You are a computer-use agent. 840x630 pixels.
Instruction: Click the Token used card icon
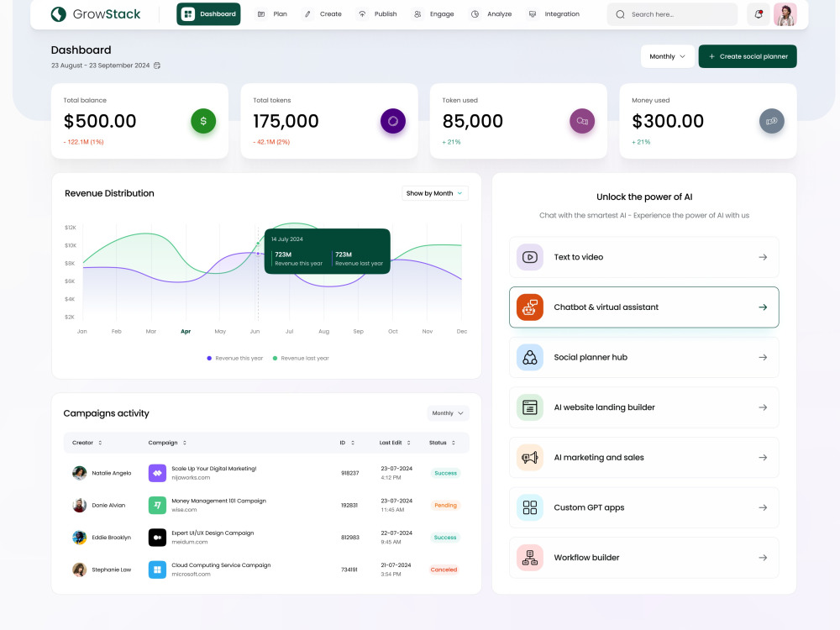coord(582,121)
